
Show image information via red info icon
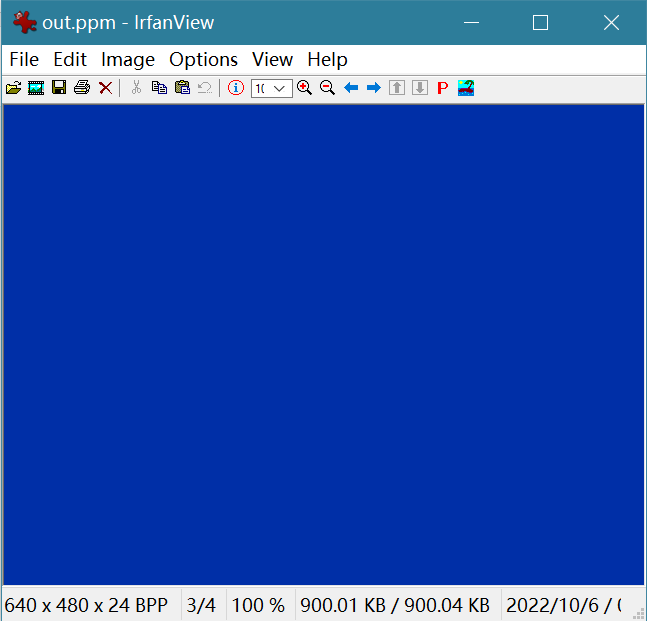click(x=236, y=88)
